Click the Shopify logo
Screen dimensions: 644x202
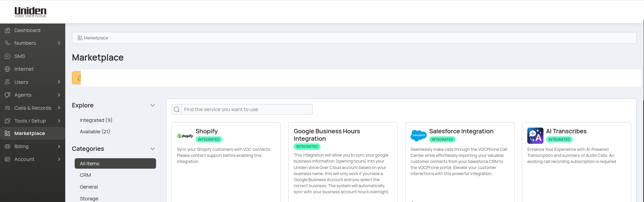185,136
